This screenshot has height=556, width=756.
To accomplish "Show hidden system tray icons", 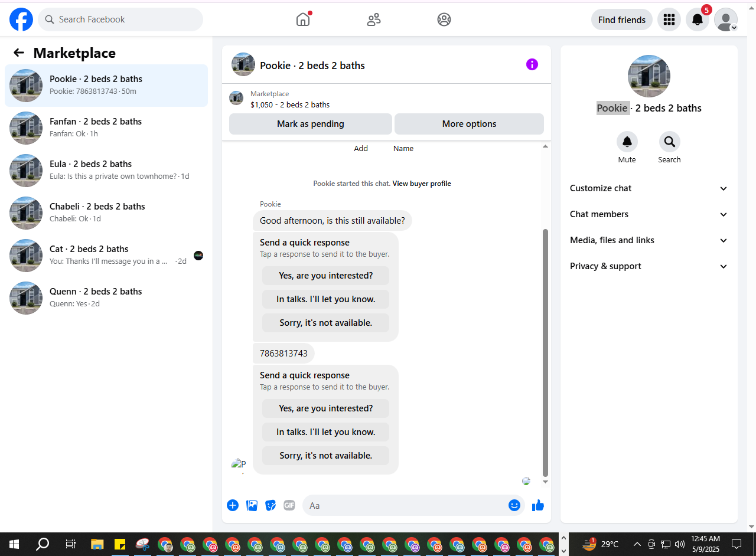I will point(637,544).
